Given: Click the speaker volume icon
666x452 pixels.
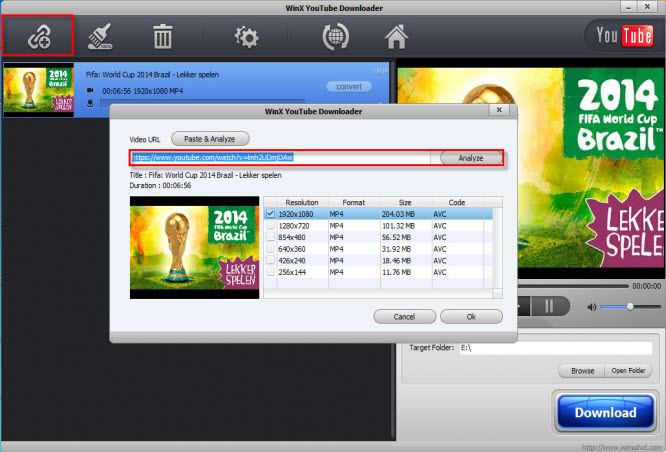Looking at the screenshot, I should [x=592, y=307].
